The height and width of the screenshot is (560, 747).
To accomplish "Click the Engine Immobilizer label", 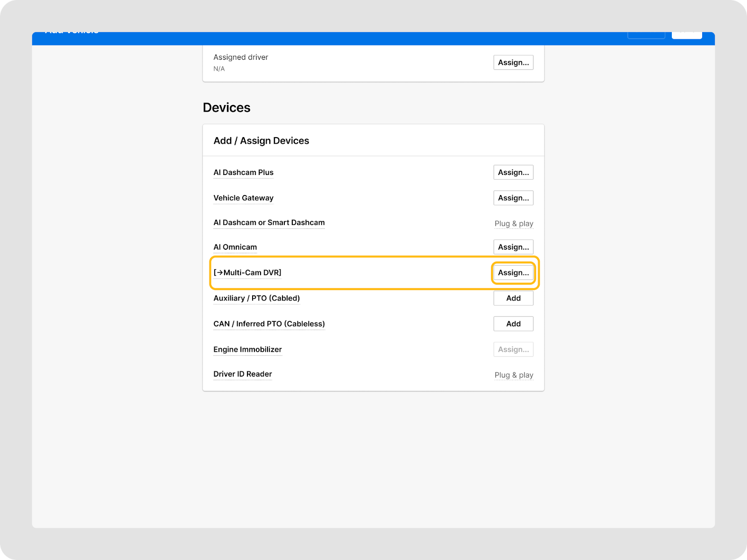I will point(247,350).
